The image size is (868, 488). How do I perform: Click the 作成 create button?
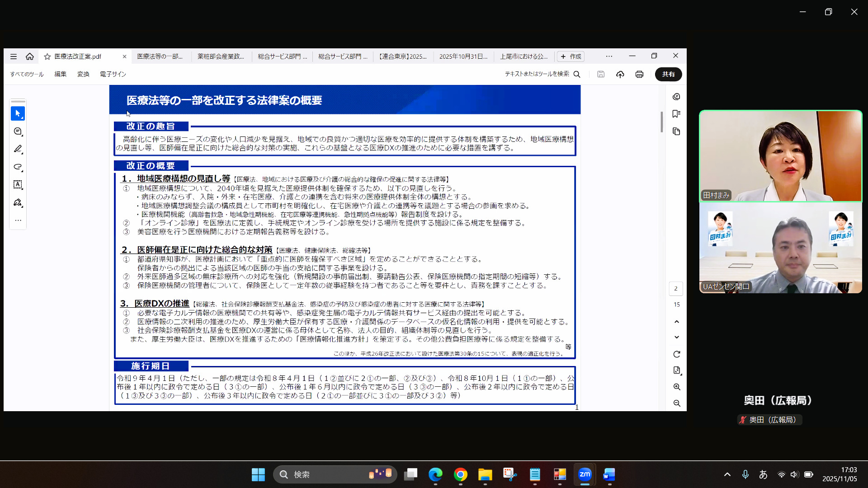click(571, 56)
